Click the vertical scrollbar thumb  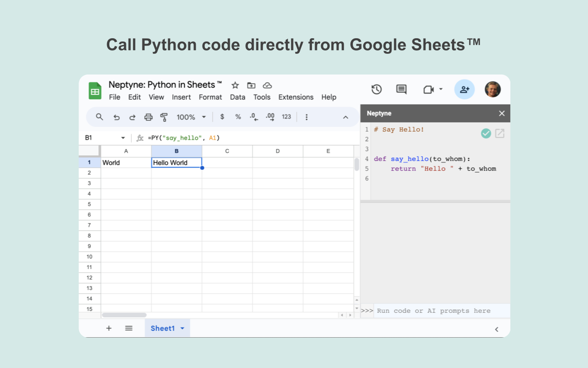pyautogui.click(x=356, y=164)
